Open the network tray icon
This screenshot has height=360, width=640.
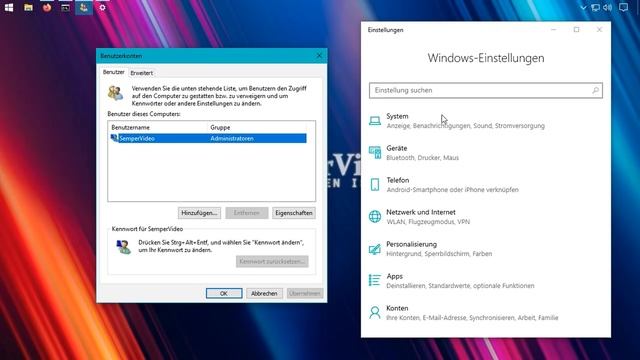596,7
